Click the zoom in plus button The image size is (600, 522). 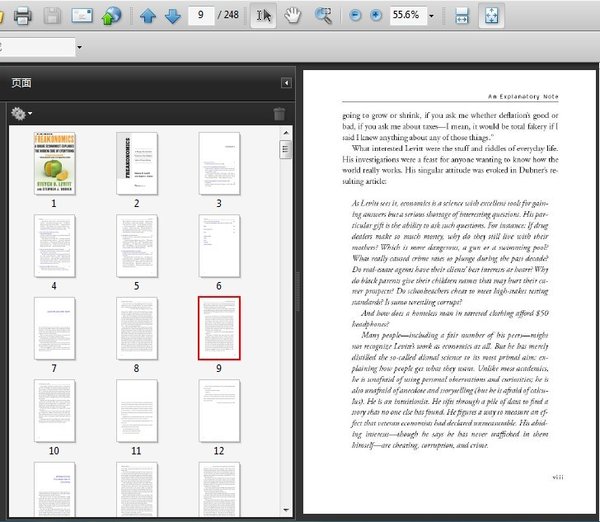click(x=376, y=16)
